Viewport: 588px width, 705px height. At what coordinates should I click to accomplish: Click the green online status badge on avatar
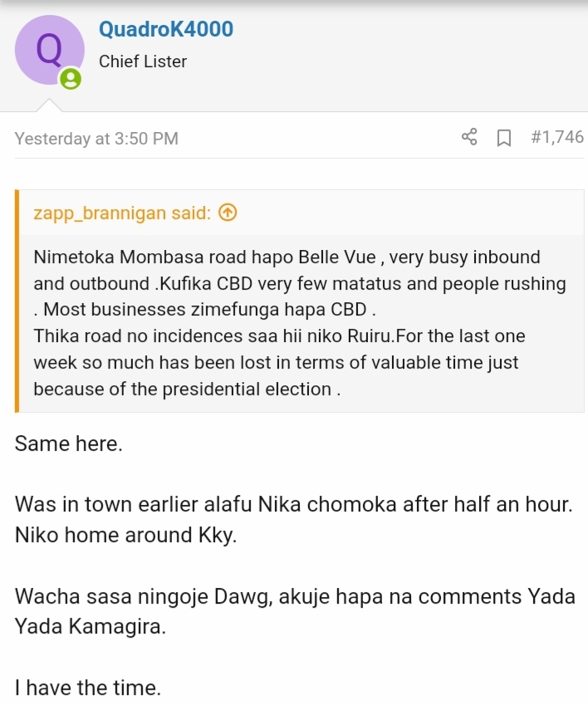pos(71,79)
